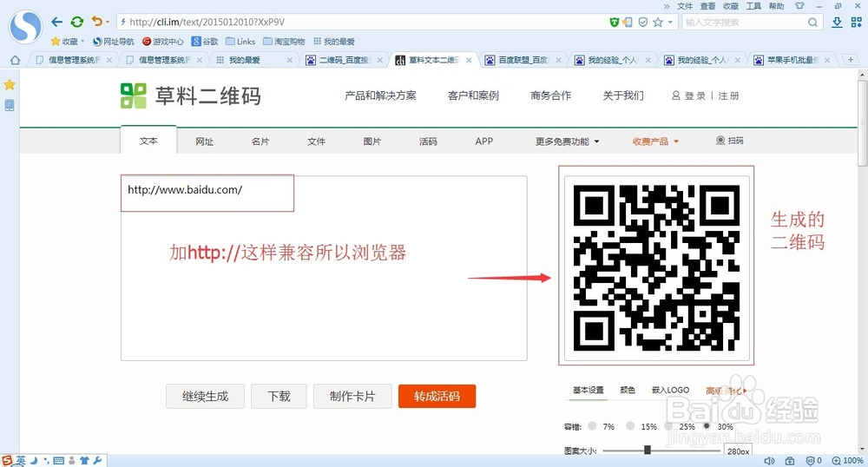Click the browser back arrow
The image size is (868, 467).
tap(56, 22)
